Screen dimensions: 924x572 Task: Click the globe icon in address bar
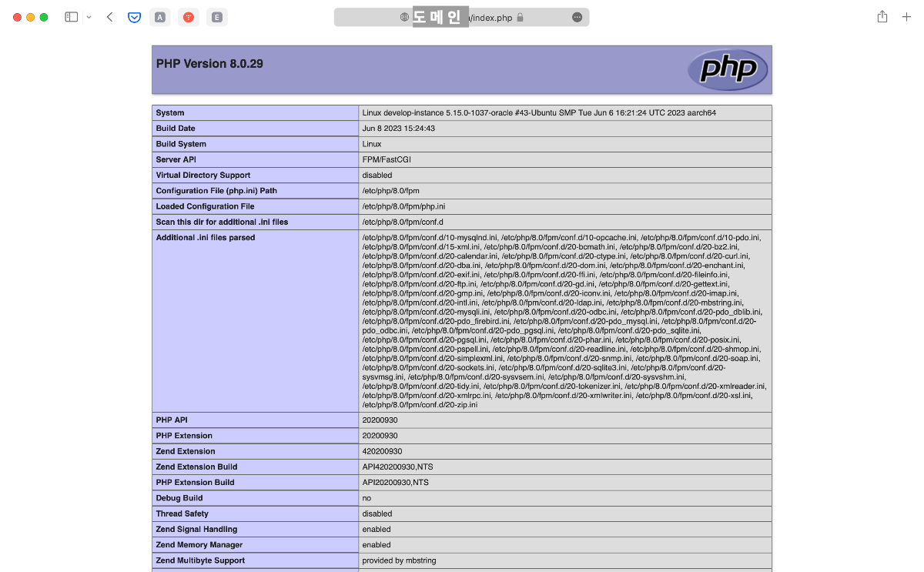tap(404, 17)
